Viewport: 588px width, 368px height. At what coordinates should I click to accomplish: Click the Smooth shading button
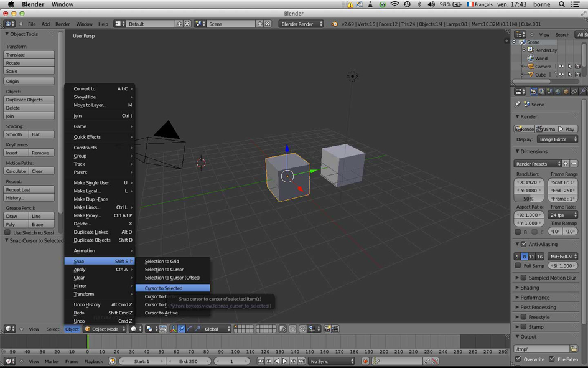[x=13, y=134]
